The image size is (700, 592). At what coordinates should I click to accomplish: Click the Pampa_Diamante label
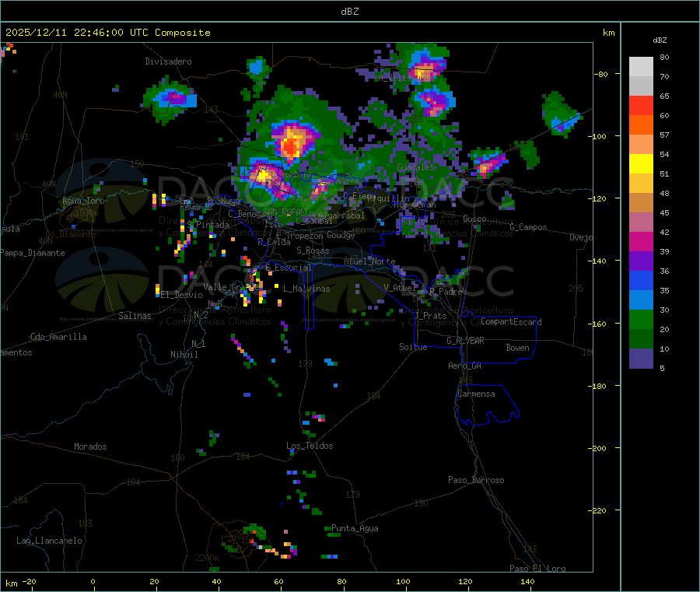pyautogui.click(x=32, y=253)
